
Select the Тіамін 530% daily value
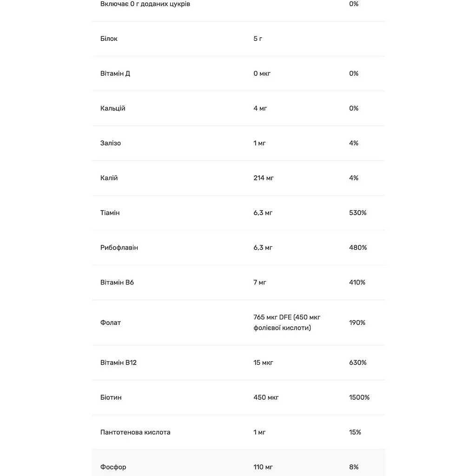pos(357,213)
